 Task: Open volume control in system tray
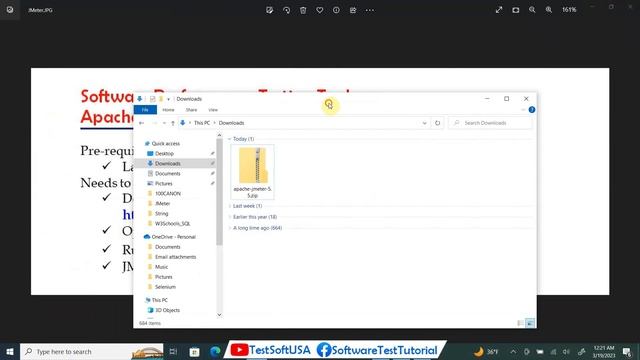click(566, 351)
